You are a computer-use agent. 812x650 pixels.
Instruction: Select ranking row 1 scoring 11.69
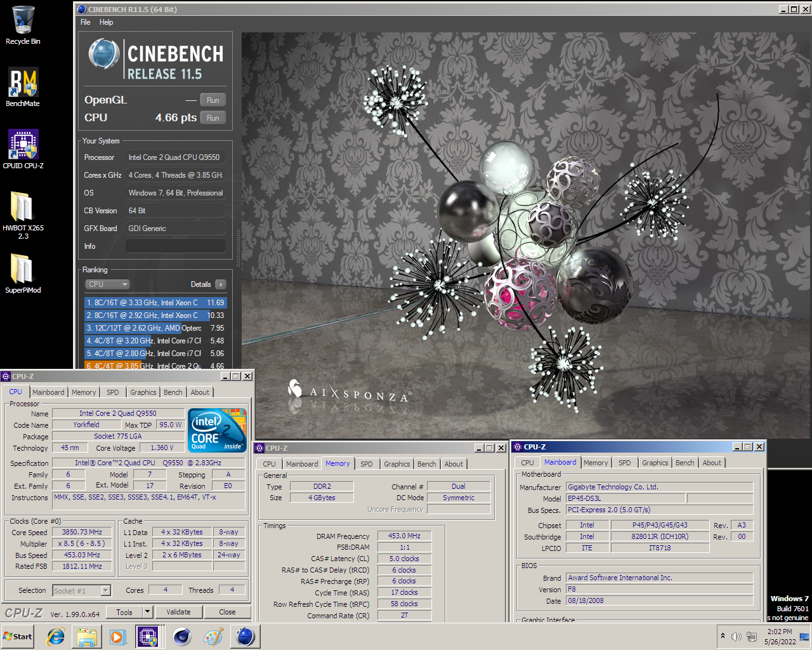click(x=155, y=303)
